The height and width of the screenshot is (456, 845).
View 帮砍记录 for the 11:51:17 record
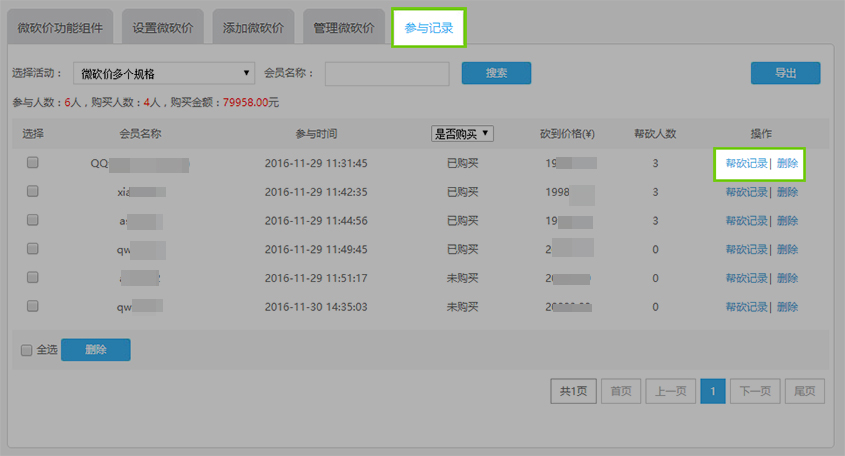(x=746, y=278)
